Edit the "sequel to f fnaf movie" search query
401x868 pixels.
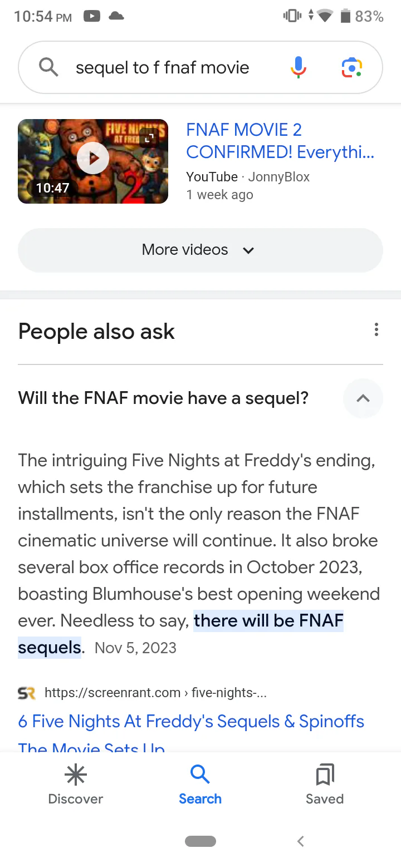tap(162, 68)
